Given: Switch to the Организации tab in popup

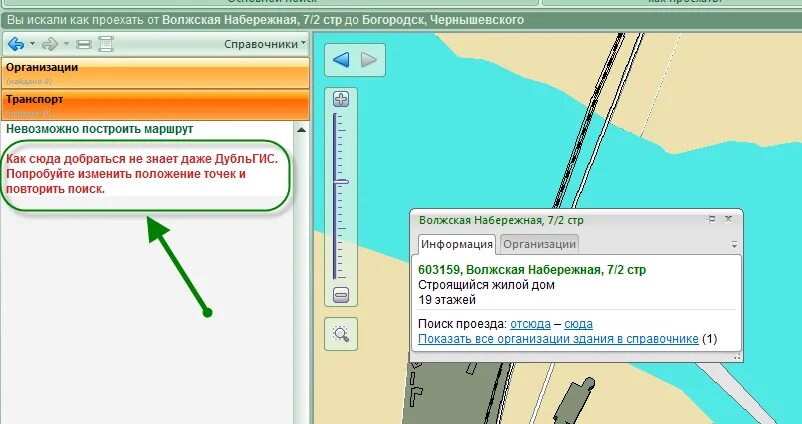Looking at the screenshot, I should click(x=540, y=244).
